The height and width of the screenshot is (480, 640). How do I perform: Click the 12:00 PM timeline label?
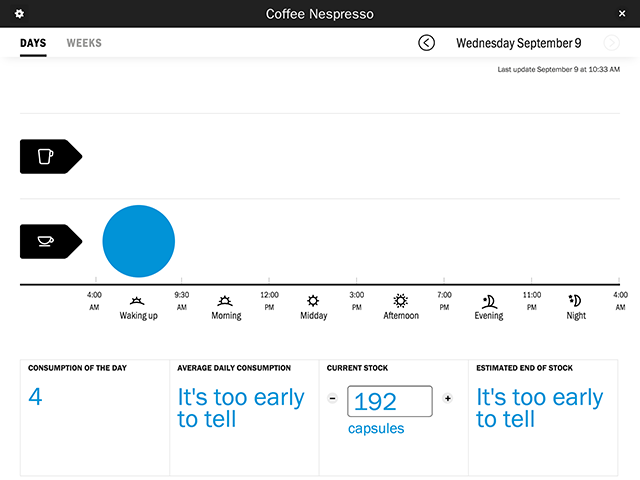coord(269,301)
